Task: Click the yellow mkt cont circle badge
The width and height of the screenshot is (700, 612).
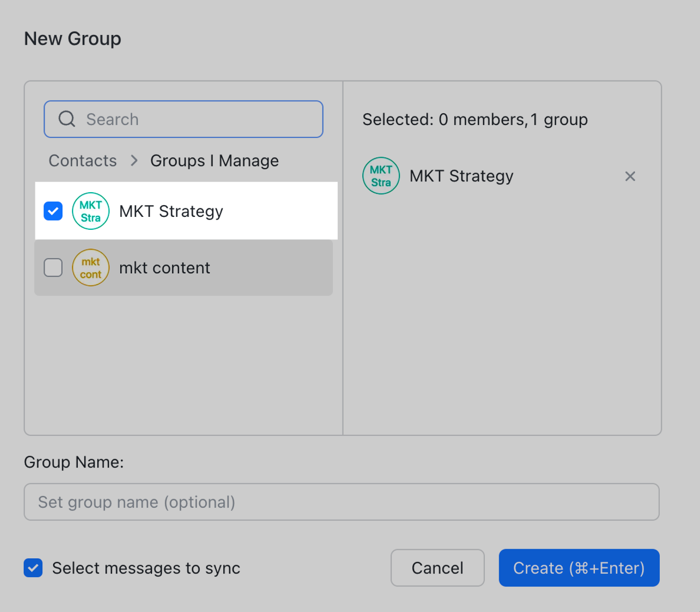Action: (x=90, y=267)
